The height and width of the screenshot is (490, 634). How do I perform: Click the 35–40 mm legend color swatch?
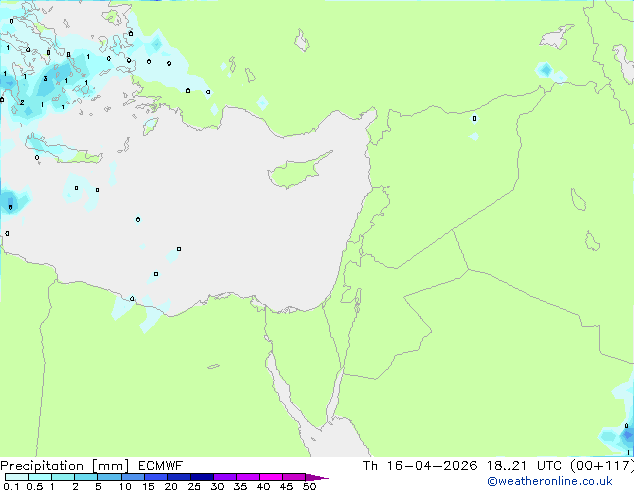tap(247, 477)
